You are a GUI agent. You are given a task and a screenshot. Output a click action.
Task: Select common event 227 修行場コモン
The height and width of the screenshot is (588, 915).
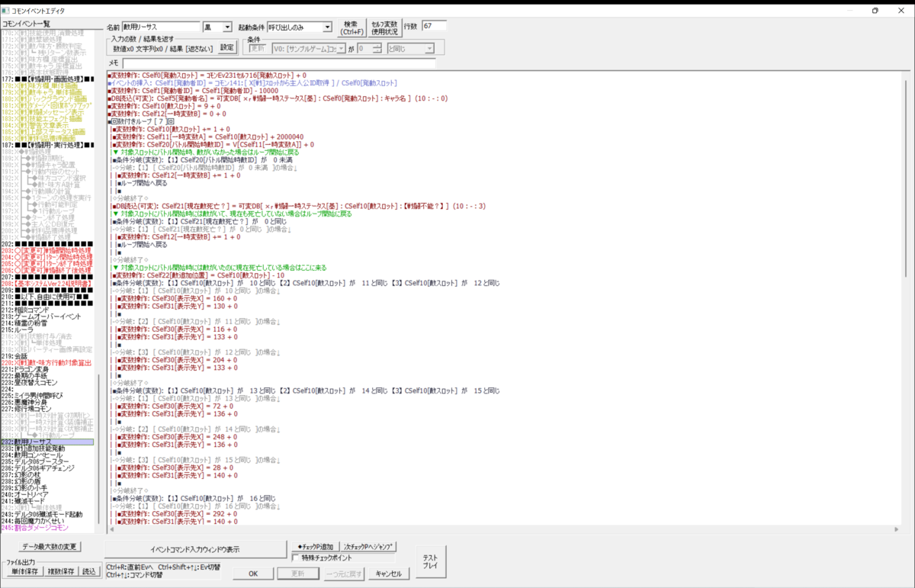coord(48,409)
